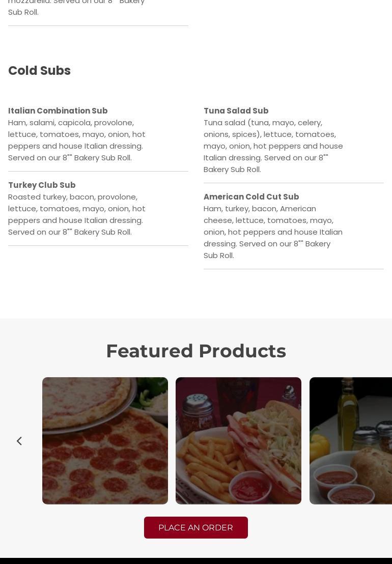Image resolution: width=392 pixels, height=564 pixels.
Task: Click the American Cold Cut Sub description text
Action: [273, 232]
